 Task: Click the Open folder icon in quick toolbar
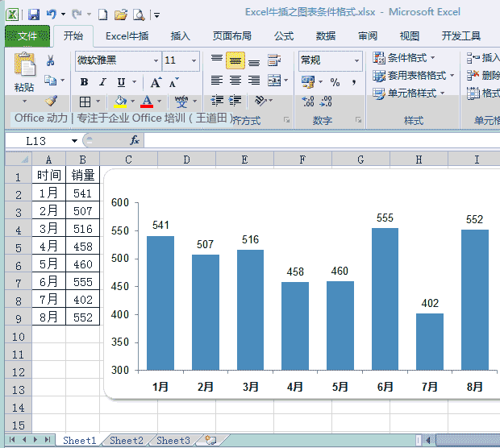[x=121, y=15]
